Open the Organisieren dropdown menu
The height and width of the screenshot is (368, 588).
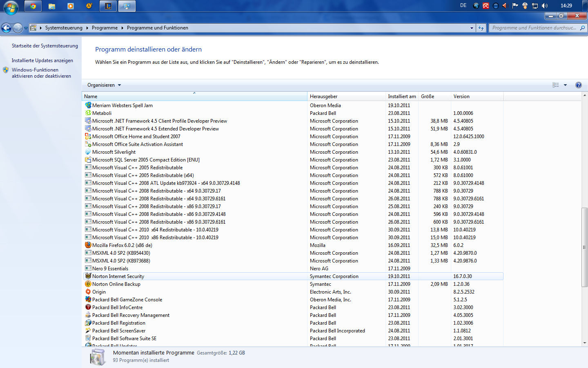point(104,85)
